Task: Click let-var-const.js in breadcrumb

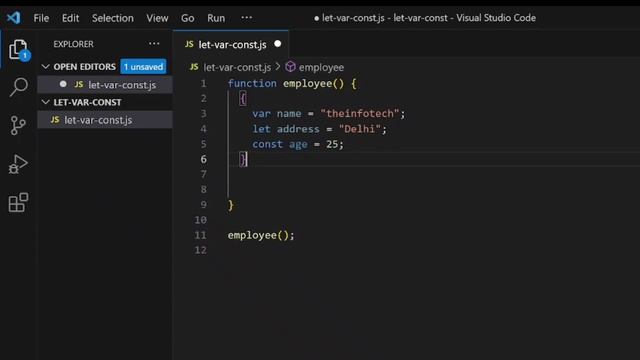Action: tap(237, 67)
